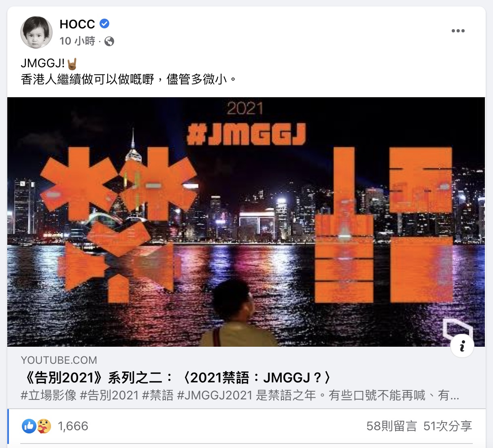493x448 pixels.
Task: Click the globe public-audience icon
Action: (109, 41)
